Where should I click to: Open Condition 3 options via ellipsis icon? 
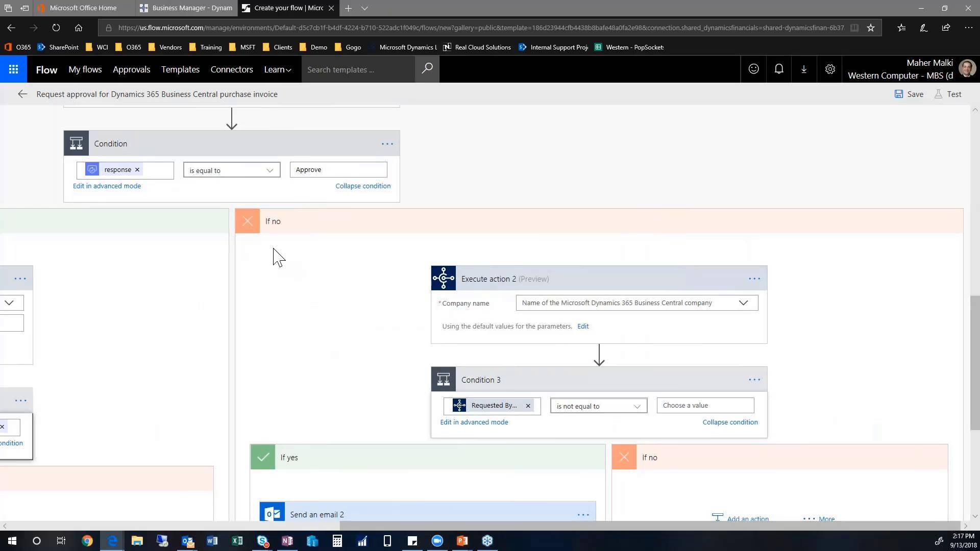click(754, 380)
